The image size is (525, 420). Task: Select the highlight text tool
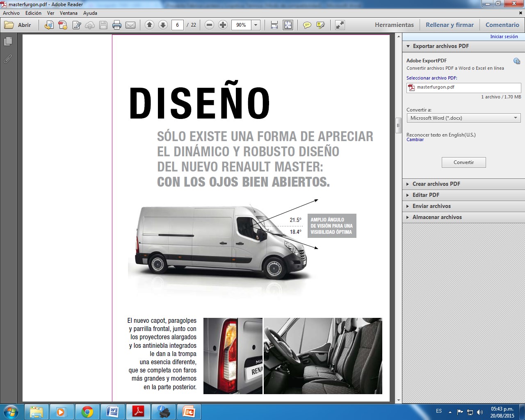320,25
